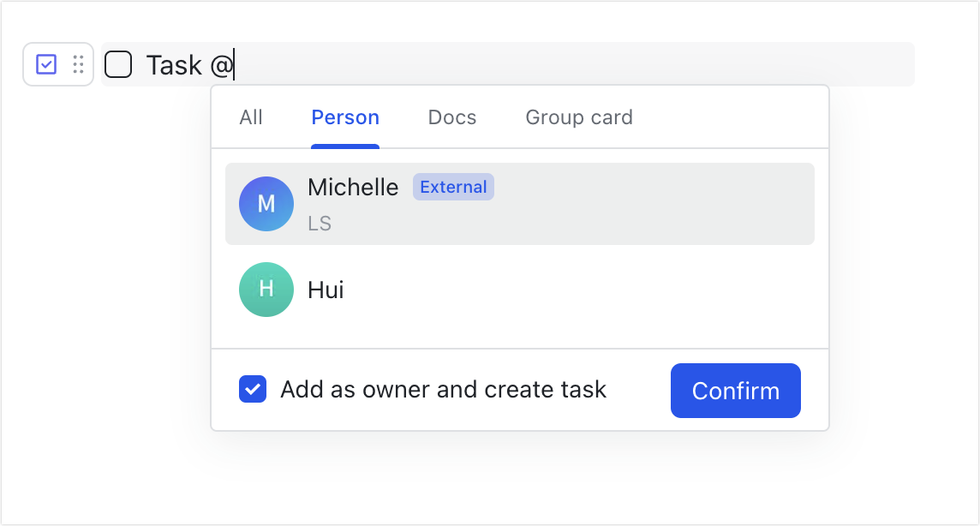Switch to the All tab

pos(251,117)
